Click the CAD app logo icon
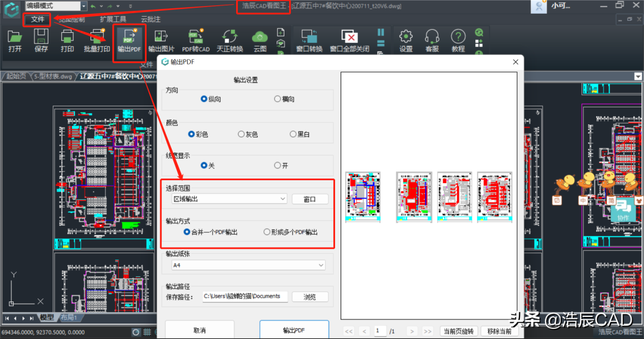 (11, 9)
